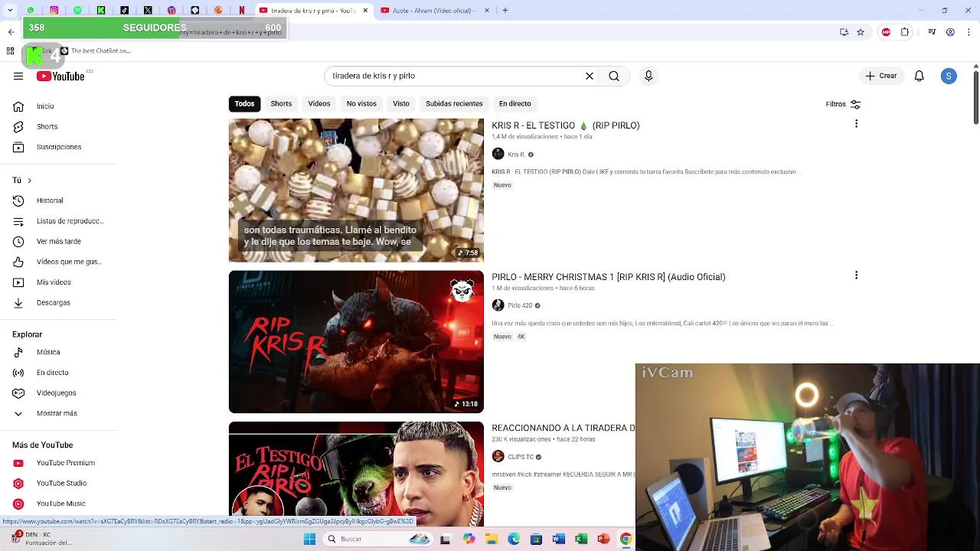The height and width of the screenshot is (551, 980).
Task: Open the Windows Start button
Action: pos(309,539)
